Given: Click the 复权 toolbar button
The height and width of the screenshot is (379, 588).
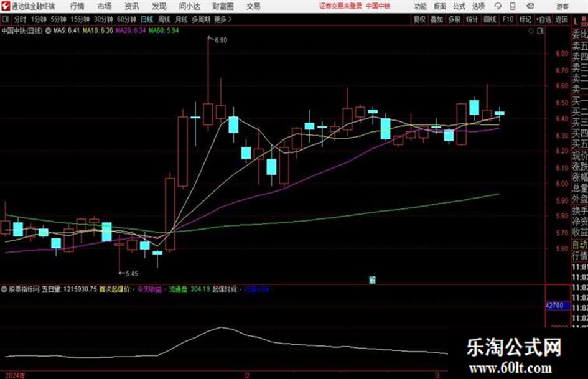Looking at the screenshot, I should (x=419, y=19).
